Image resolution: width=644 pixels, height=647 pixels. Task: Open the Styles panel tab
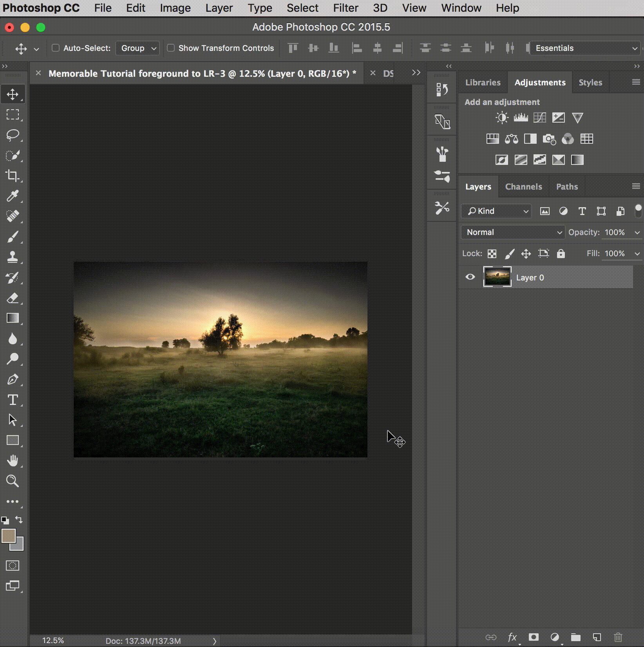click(590, 83)
